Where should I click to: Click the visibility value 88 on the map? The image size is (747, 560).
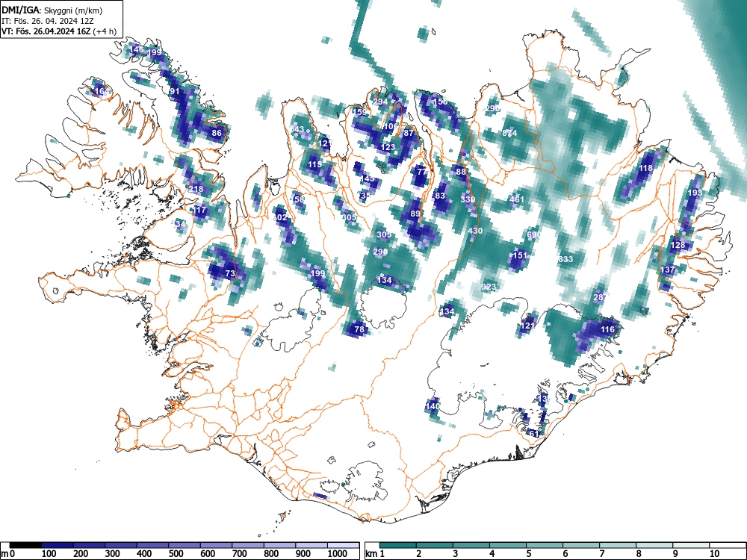coord(461,172)
